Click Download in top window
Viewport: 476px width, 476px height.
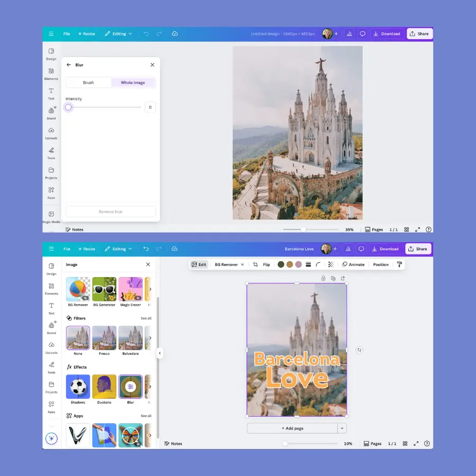[387, 34]
